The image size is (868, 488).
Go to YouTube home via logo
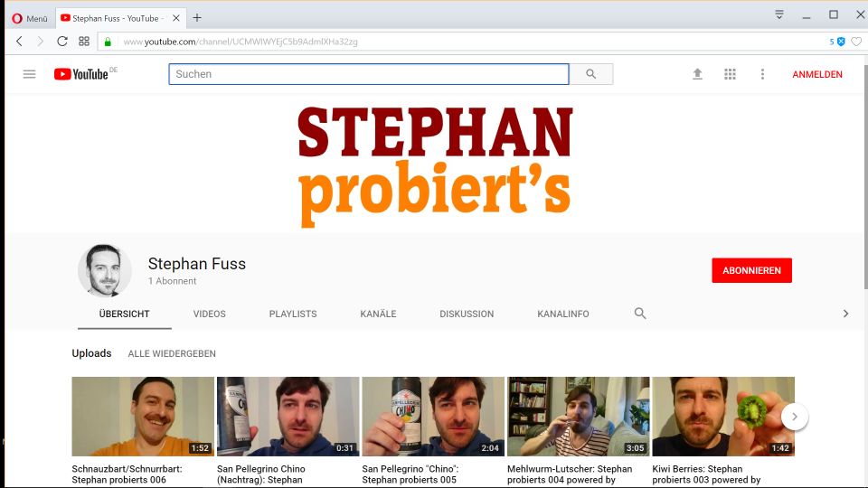click(80, 74)
